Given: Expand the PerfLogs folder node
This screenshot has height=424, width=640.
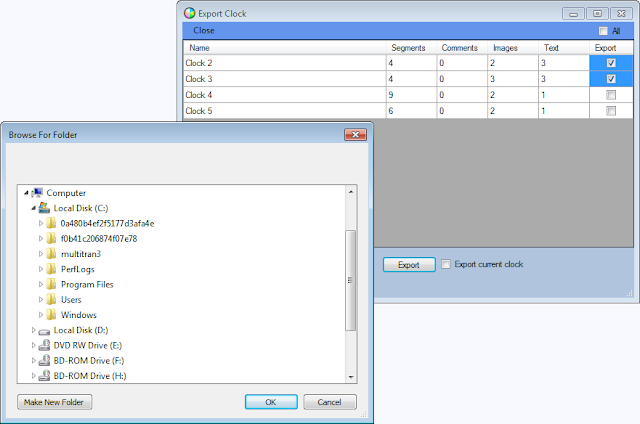Looking at the screenshot, I should pyautogui.click(x=41, y=269).
